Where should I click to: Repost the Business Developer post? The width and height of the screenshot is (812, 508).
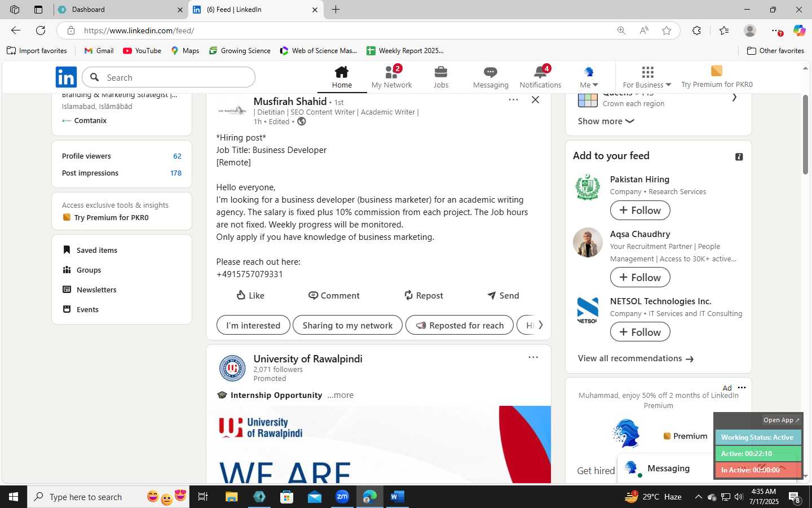[x=423, y=295]
